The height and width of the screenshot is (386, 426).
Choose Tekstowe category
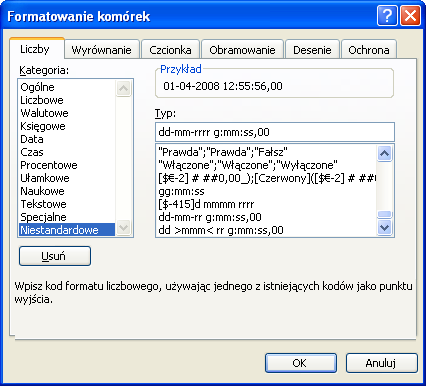click(67, 204)
